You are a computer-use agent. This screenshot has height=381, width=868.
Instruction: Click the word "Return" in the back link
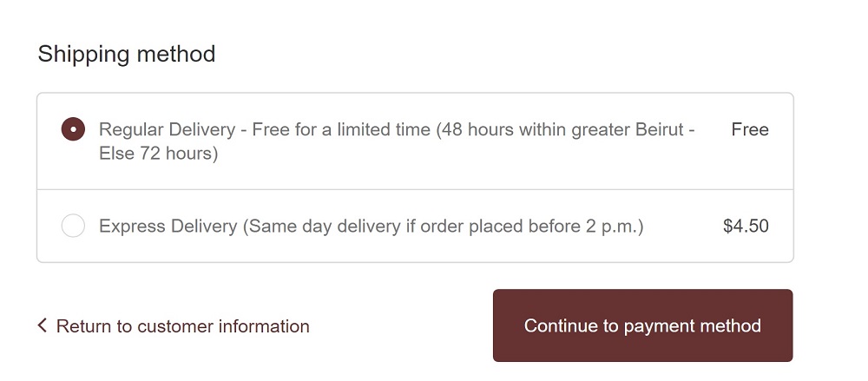pyautogui.click(x=84, y=326)
